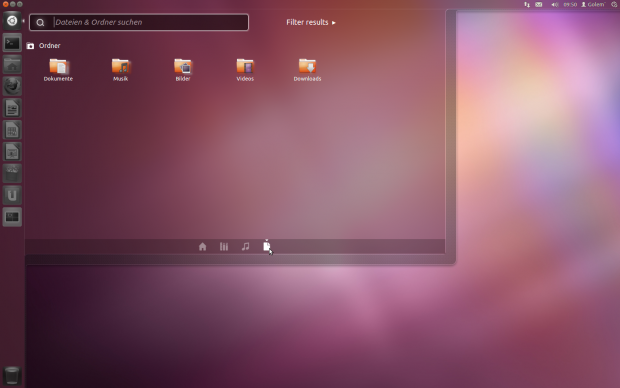Open the workspace switcher

point(12,217)
